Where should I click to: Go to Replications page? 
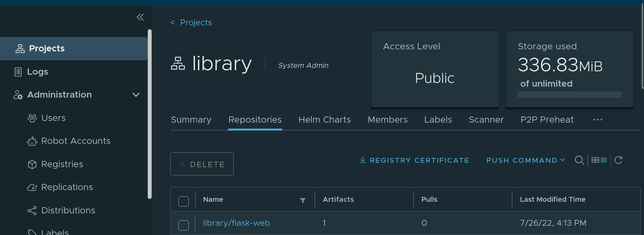(x=67, y=187)
